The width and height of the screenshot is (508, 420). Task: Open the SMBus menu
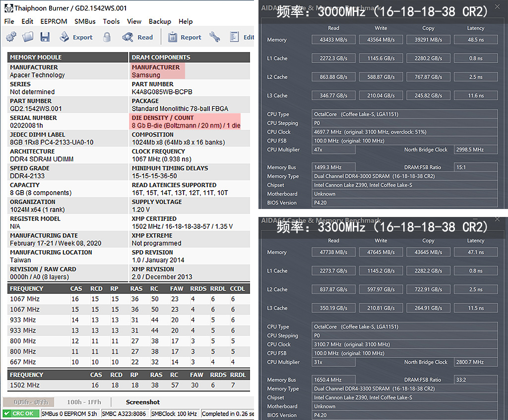click(85, 21)
